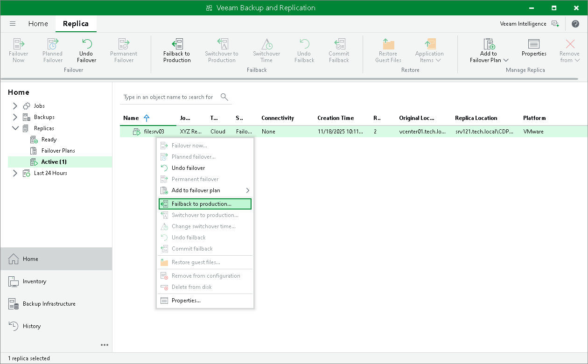Sort by the Replica Location column header
The height and width of the screenshot is (364, 588).
pyautogui.click(x=476, y=118)
